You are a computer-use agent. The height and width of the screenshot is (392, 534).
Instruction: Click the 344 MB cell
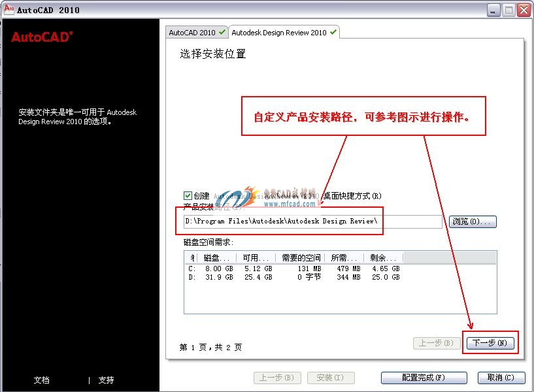click(x=348, y=277)
